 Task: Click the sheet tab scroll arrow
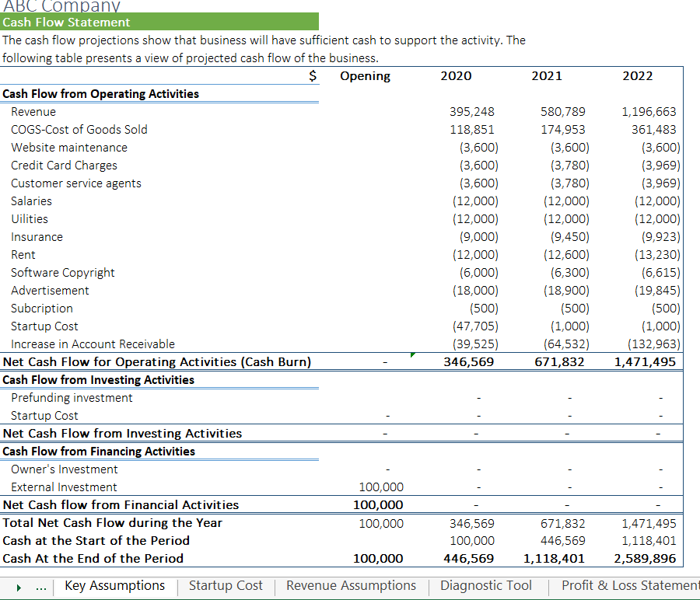pyautogui.click(x=19, y=588)
